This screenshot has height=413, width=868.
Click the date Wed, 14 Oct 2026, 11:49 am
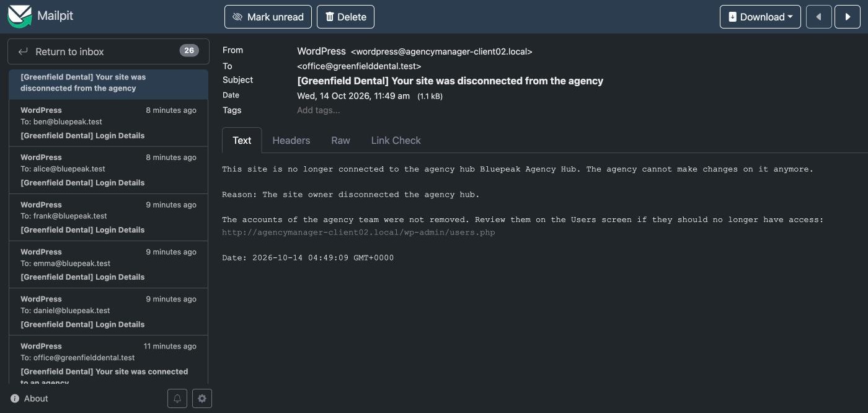(x=353, y=95)
